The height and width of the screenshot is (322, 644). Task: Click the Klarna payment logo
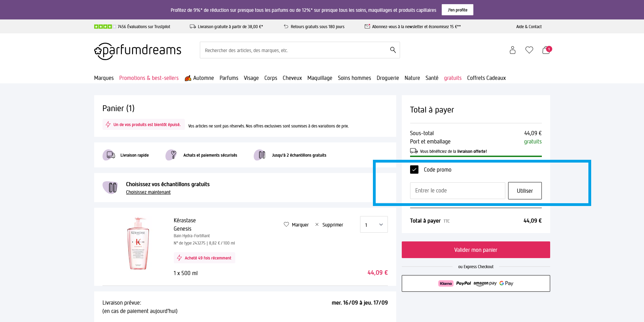446,283
